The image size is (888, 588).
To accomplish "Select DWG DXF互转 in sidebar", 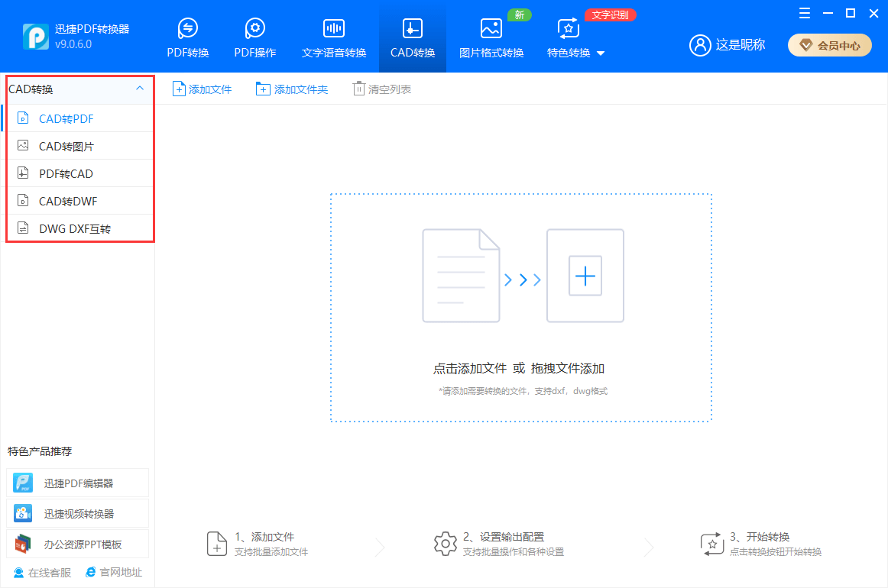I will pos(74,228).
